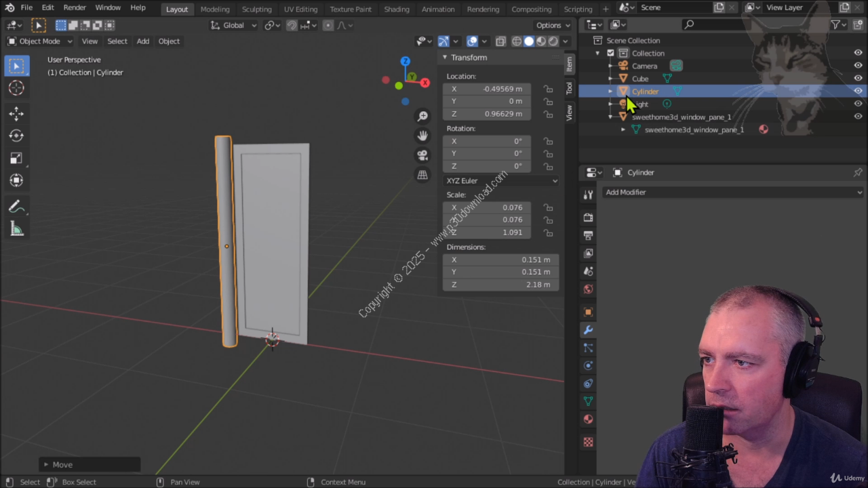Lock the Scale Y value

click(548, 220)
